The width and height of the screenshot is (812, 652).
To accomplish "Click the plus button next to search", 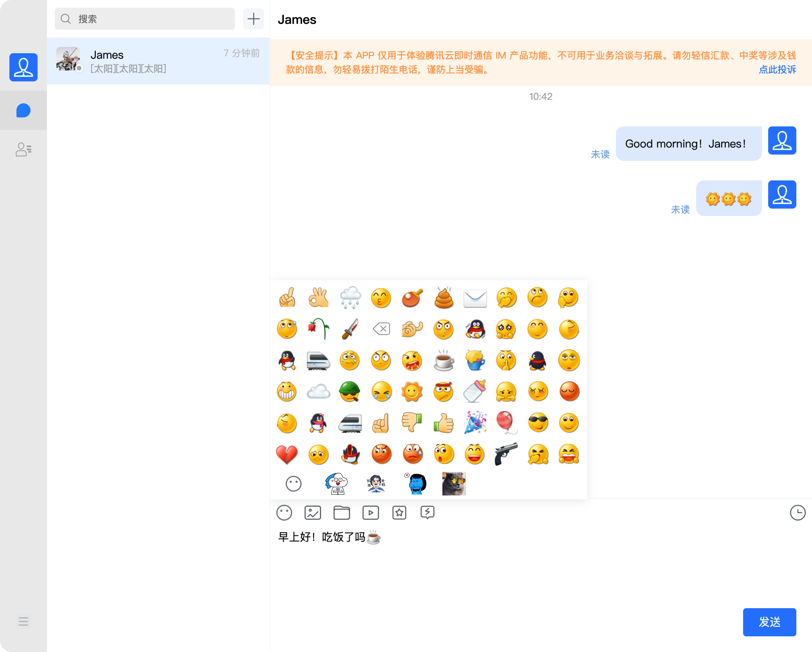I will pyautogui.click(x=254, y=19).
